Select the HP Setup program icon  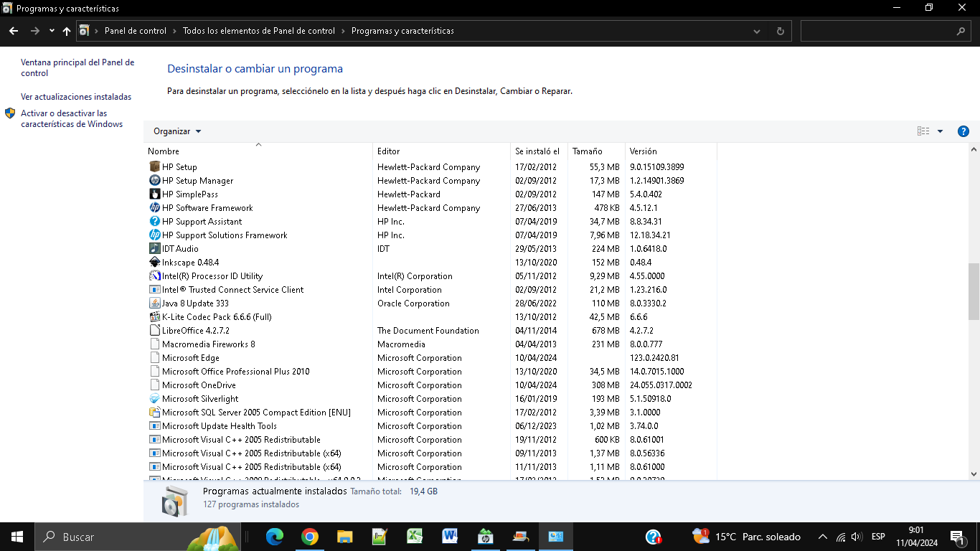tap(154, 166)
